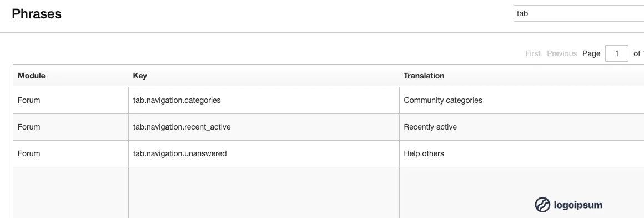Click the logoipsum circular logo icon
This screenshot has height=218, width=644.
click(542, 205)
